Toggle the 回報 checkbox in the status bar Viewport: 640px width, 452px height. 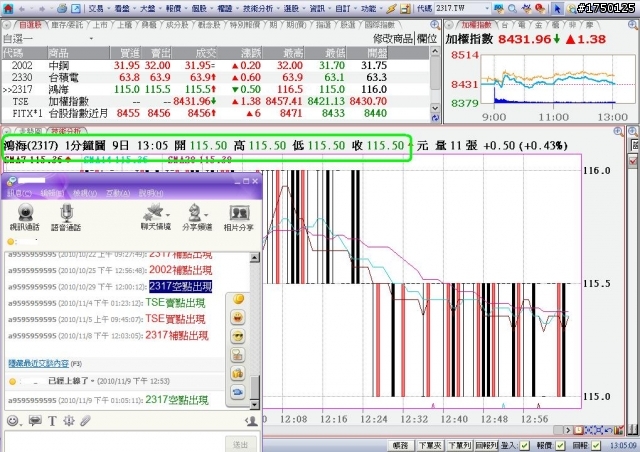[x=596, y=445]
